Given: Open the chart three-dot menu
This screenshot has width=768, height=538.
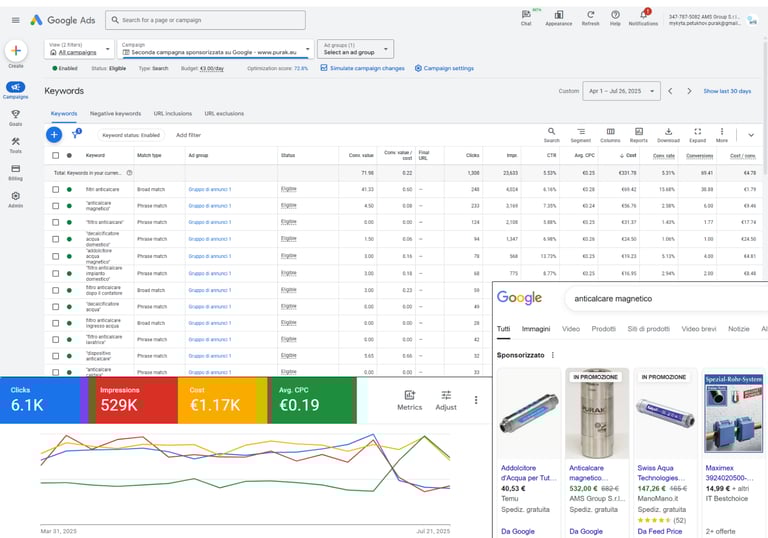Looking at the screenshot, I should tap(476, 400).
